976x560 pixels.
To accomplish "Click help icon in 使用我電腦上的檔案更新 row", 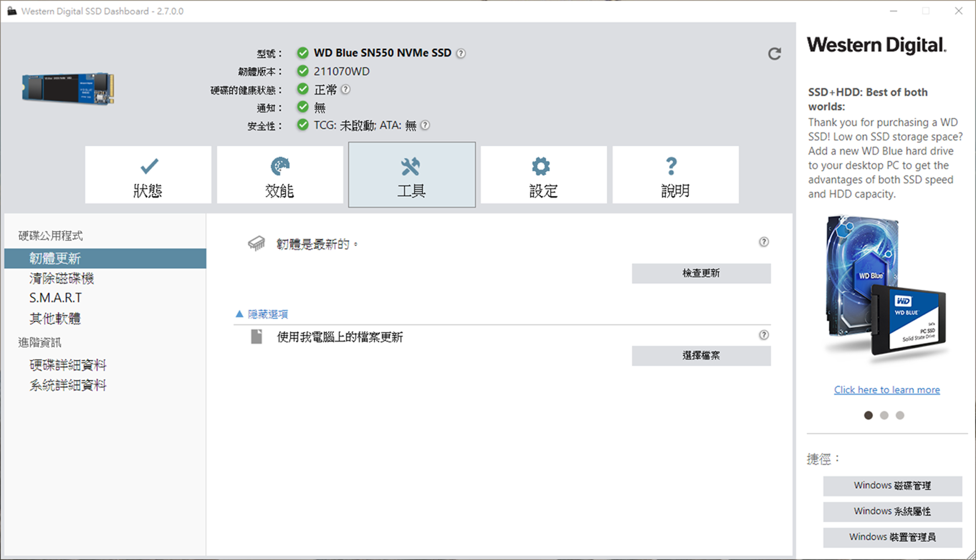I will click(764, 335).
